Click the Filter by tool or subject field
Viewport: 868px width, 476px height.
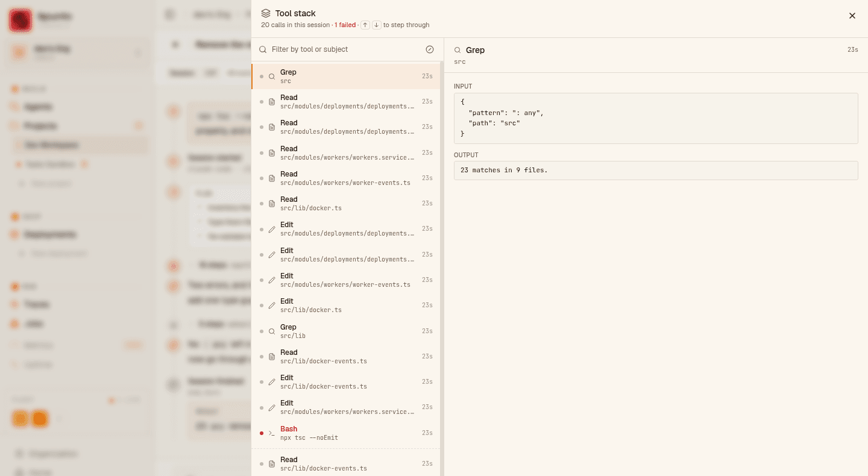346,49
